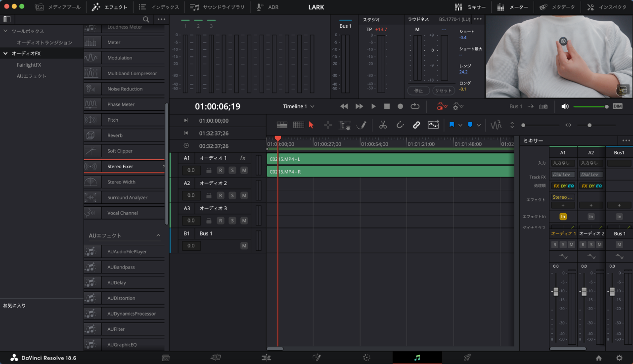Viewport: 633px width, 364px height.
Task: Solo the オーディオ 2 track
Action: pos(232,195)
